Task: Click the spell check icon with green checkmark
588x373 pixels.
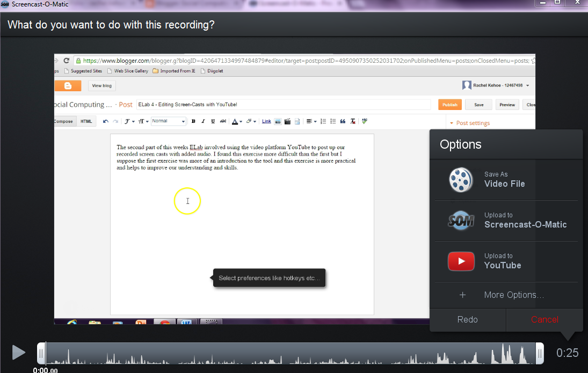Action: click(365, 121)
